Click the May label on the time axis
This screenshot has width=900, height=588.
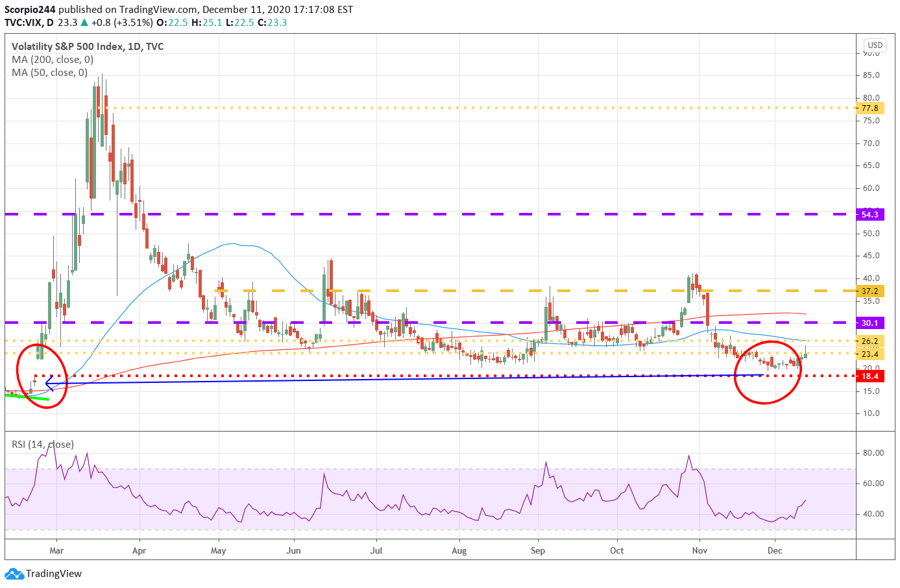click(219, 550)
